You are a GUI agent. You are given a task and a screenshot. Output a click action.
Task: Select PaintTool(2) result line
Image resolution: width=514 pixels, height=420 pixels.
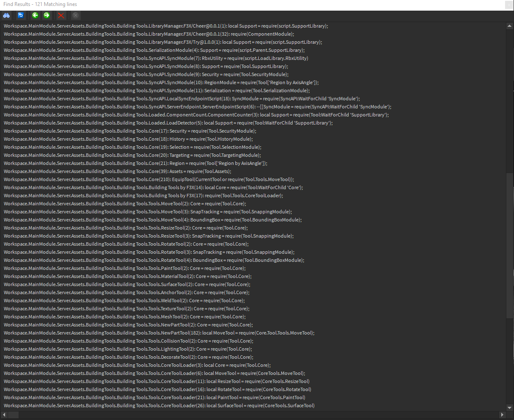tap(125, 268)
